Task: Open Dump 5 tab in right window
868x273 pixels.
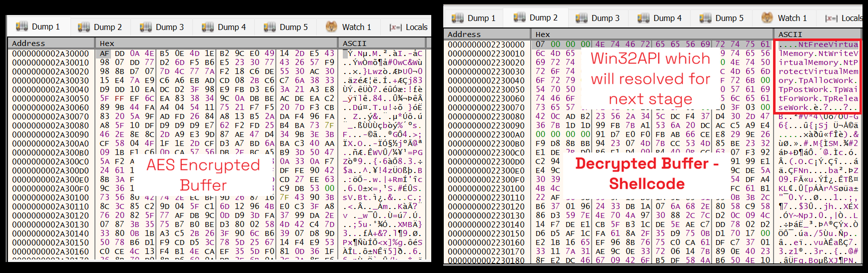Action: pos(722,18)
